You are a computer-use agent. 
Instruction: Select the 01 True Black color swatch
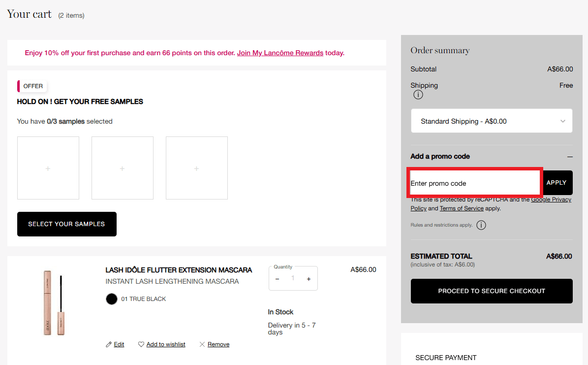pos(111,299)
